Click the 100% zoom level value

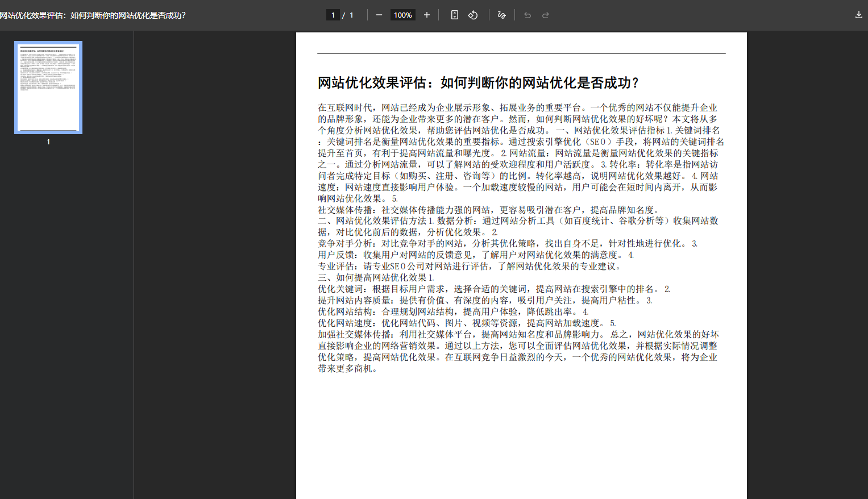402,15
